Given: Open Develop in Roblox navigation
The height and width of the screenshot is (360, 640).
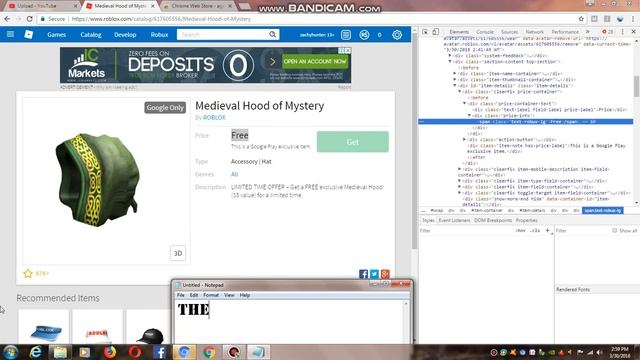Looking at the screenshot, I should (125, 35).
